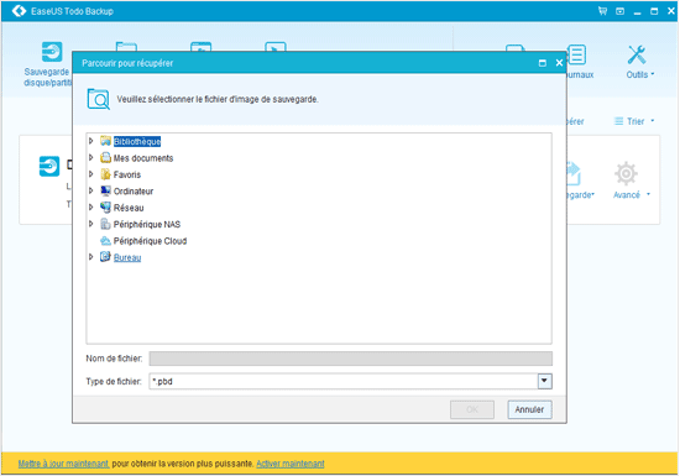Screen dimensions: 680x476
Task: Click the Périphérique NAS device icon
Action: pyautogui.click(x=105, y=224)
